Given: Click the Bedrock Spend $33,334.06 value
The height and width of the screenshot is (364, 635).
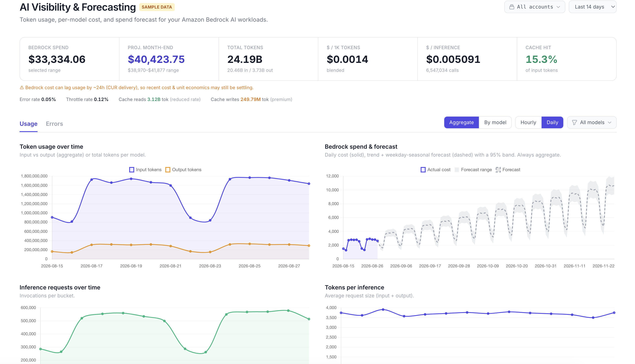Looking at the screenshot, I should (x=57, y=60).
